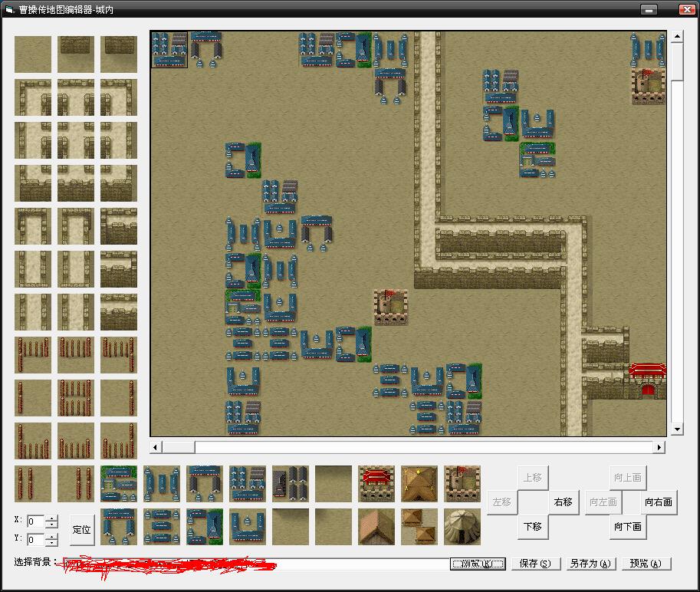Pick the first plain sand tile in left palette
Screen dimensions: 700x592
(33, 54)
